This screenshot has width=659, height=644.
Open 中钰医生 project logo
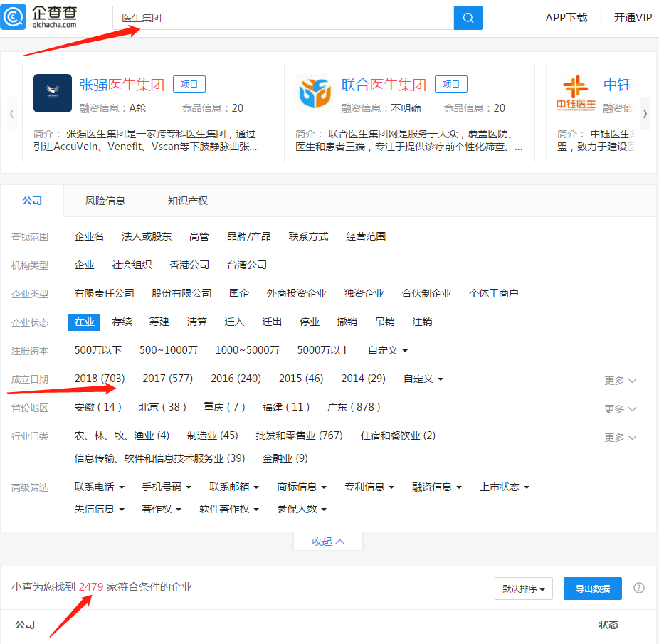[x=576, y=93]
